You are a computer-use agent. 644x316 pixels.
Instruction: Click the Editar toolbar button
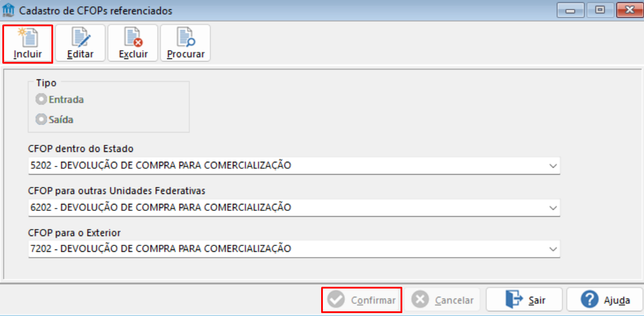click(x=81, y=44)
